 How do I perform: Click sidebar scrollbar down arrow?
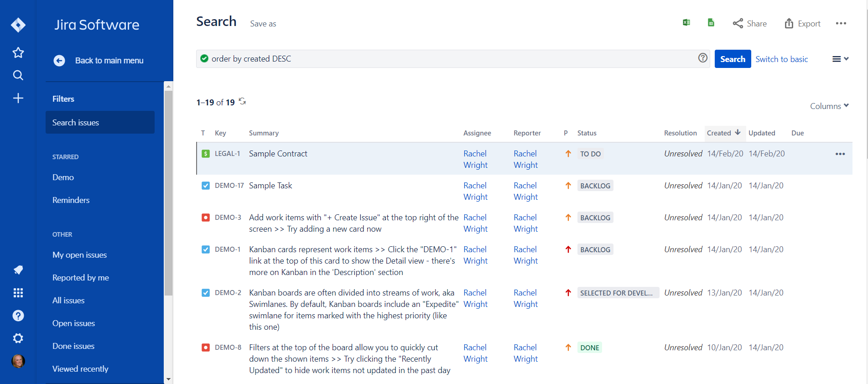click(x=168, y=379)
